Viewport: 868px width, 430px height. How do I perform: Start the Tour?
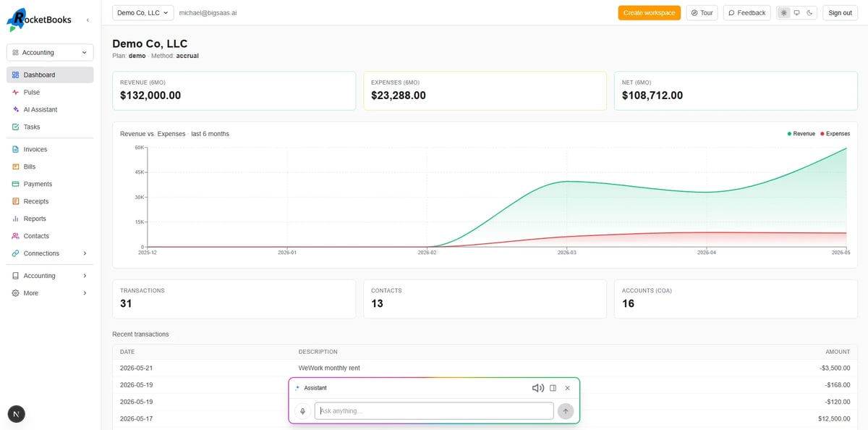click(702, 12)
